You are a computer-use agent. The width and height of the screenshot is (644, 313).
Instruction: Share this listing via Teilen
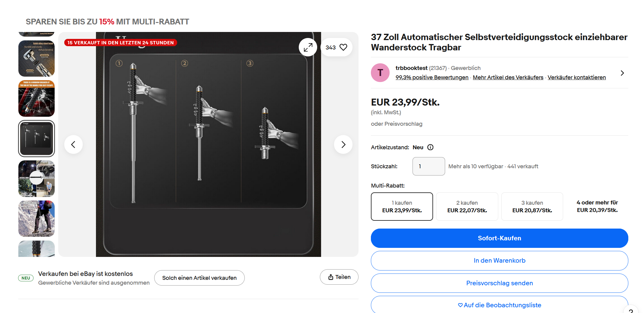click(x=339, y=277)
